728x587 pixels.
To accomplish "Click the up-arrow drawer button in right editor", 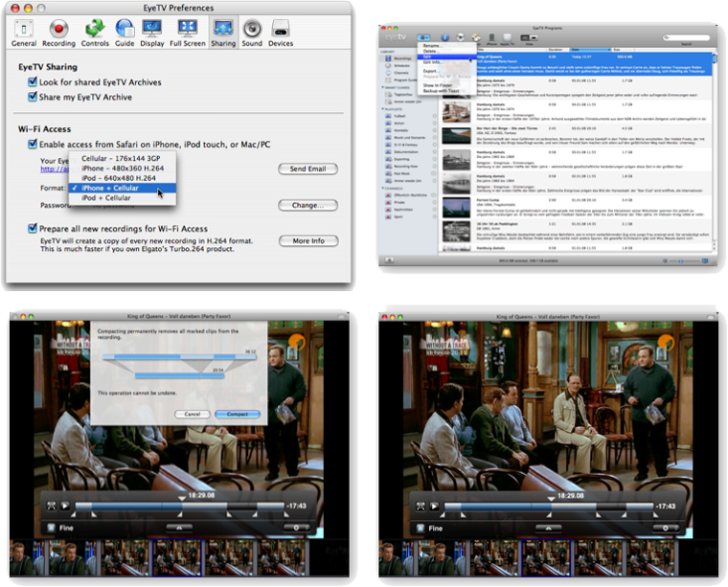I will tap(548, 528).
